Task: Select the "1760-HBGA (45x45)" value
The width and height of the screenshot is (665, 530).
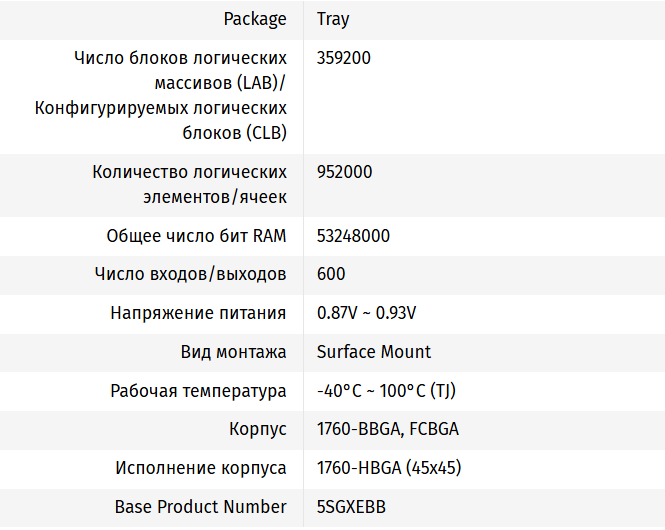Action: [x=389, y=468]
